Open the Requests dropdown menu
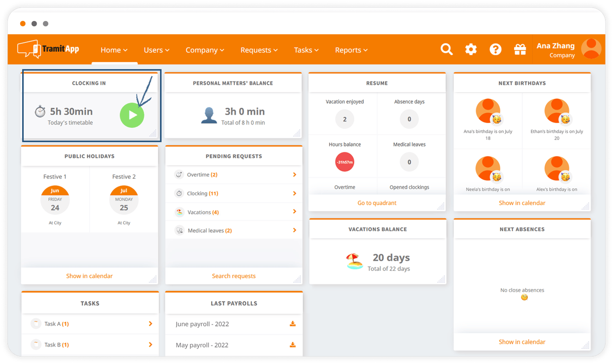 coord(259,50)
